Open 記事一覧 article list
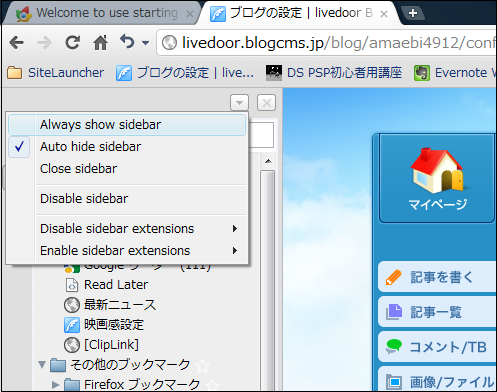 point(437,312)
